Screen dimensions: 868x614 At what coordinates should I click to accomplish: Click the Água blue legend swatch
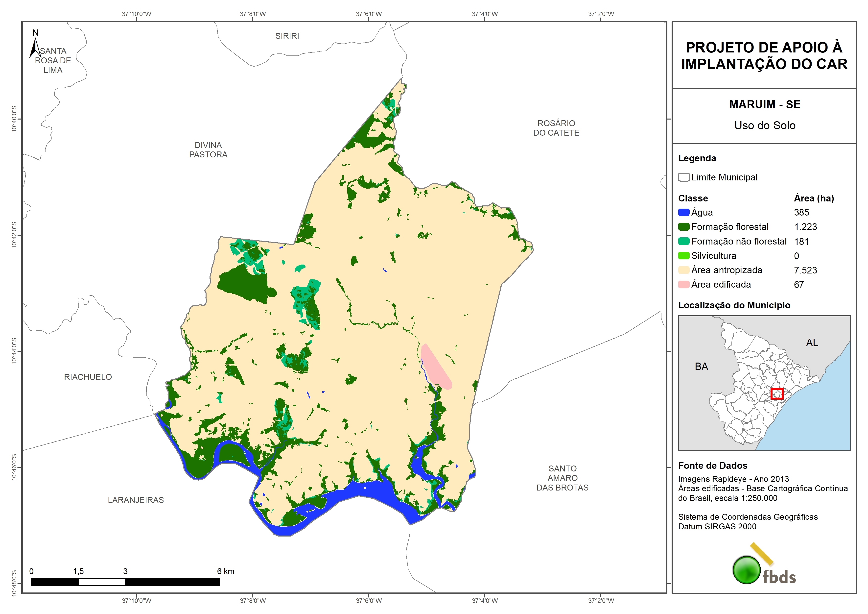[x=683, y=213]
